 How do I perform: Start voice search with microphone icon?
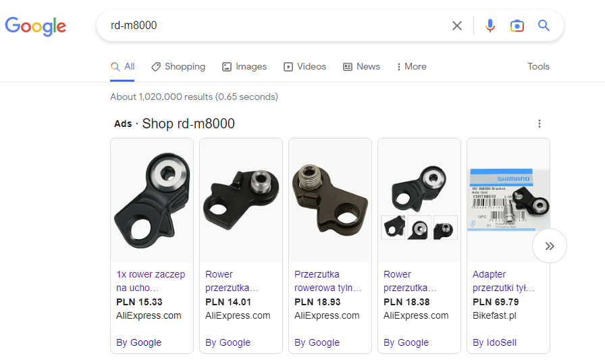(490, 26)
